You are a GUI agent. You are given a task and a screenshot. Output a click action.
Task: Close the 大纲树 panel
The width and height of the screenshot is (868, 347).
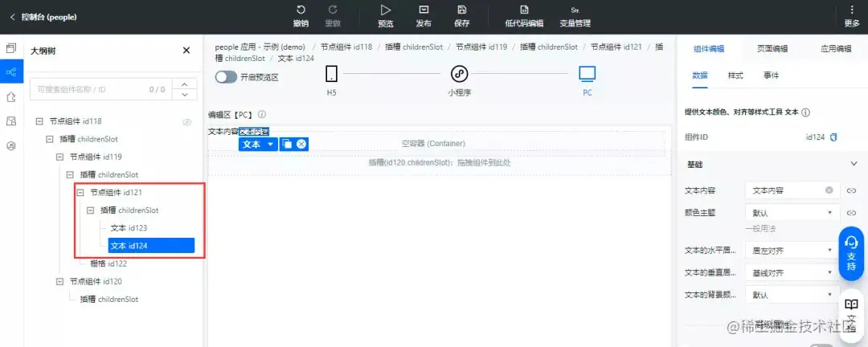point(186,51)
